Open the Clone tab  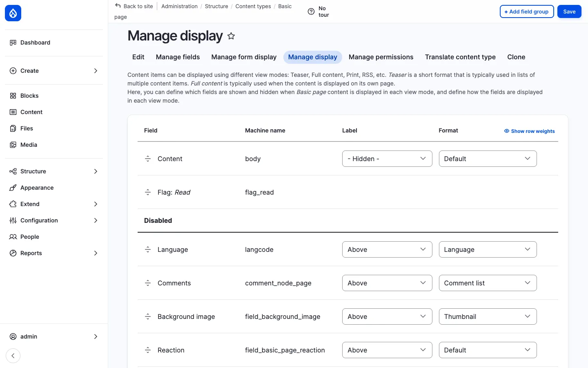(516, 57)
